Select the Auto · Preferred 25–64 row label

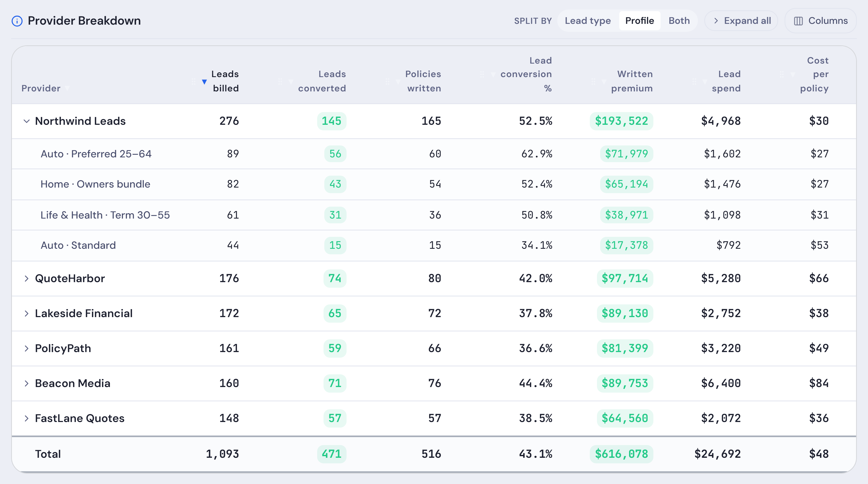pos(96,154)
